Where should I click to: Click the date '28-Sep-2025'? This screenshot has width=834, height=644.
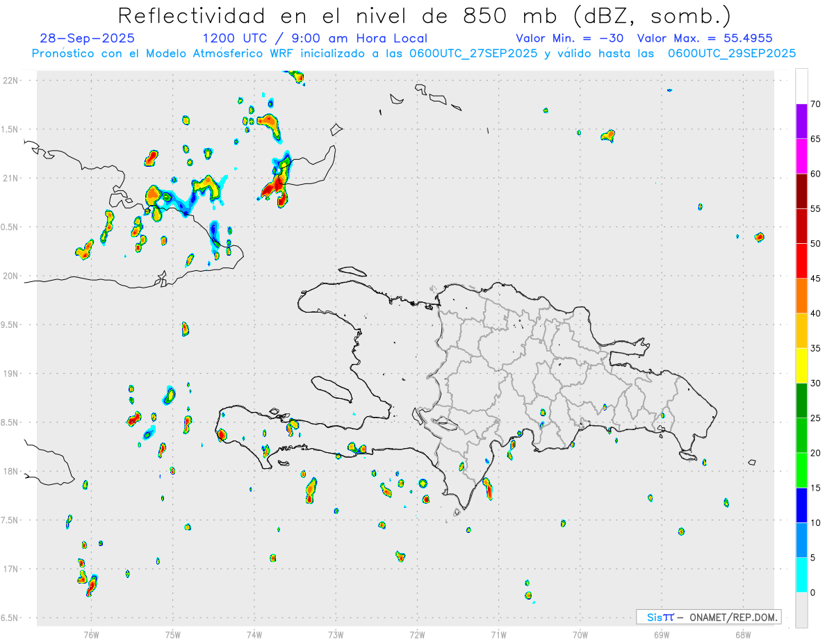88,38
